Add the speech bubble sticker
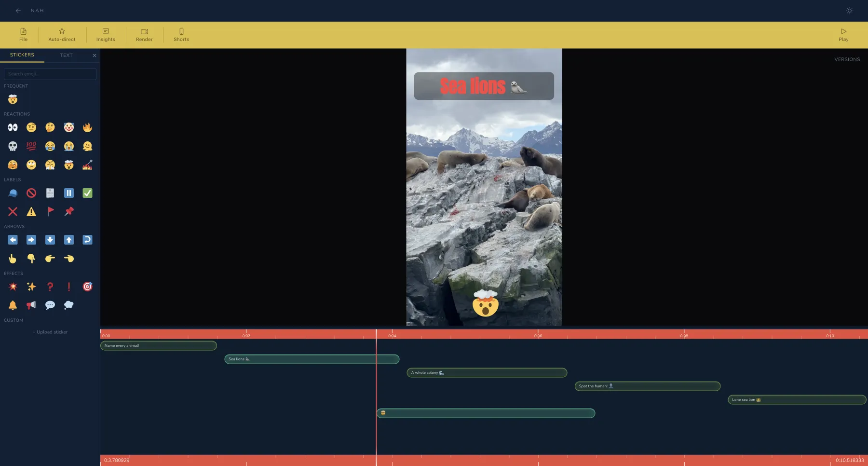This screenshot has height=466, width=868. coord(50,305)
